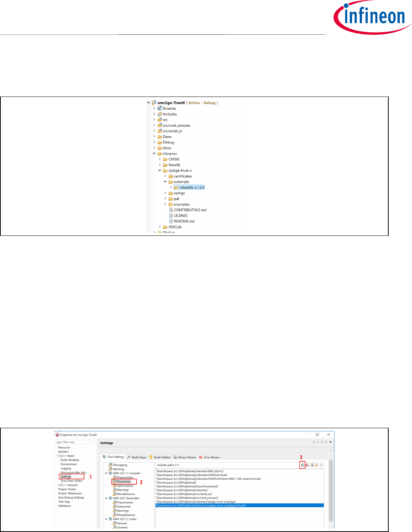Collapse the optiga-trust-x folder
The image size is (412, 532).
click(x=160, y=171)
